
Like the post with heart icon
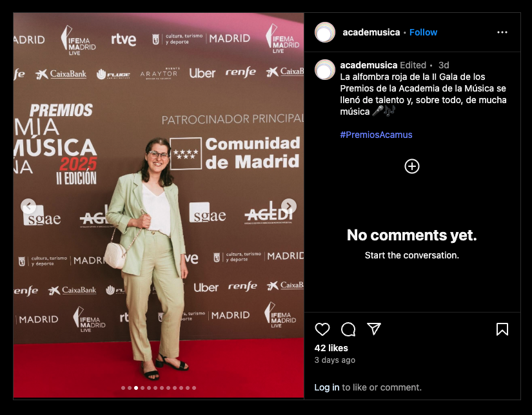(322, 329)
